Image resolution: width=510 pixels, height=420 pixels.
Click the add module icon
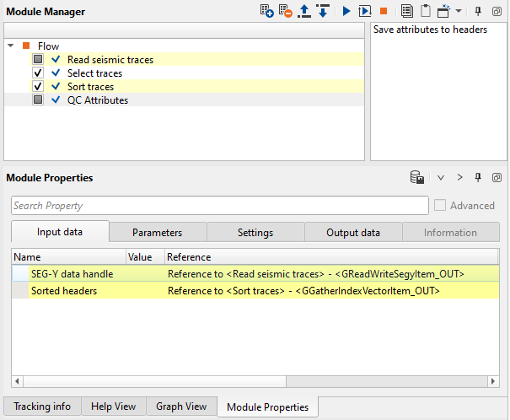tap(266, 12)
